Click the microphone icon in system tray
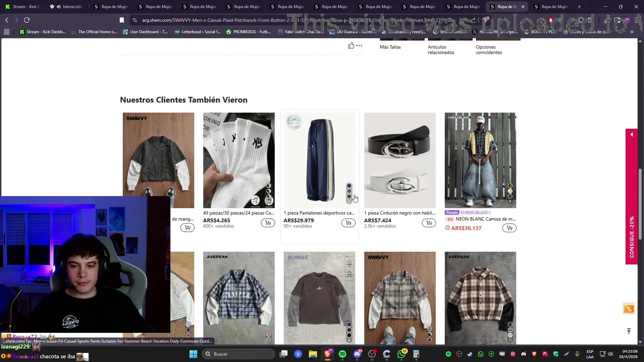 point(577,354)
